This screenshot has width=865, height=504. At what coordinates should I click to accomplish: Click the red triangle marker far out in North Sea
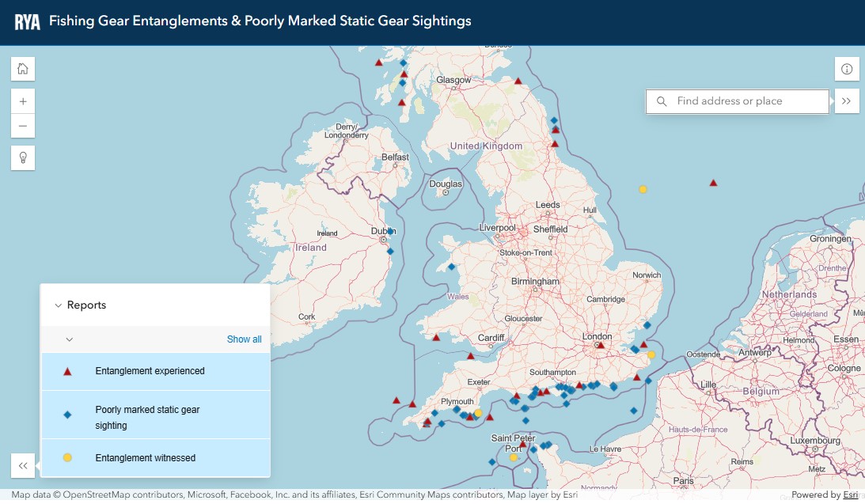713,183
